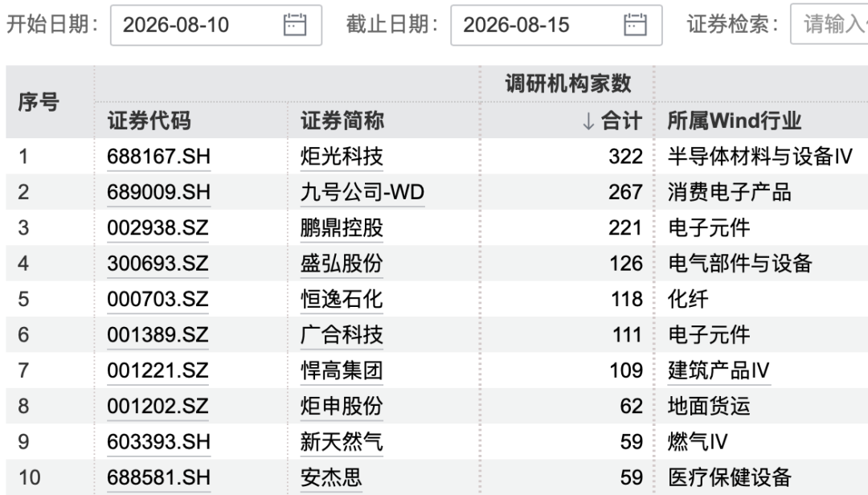
Task: Select the total value 221
Action: [625, 228]
